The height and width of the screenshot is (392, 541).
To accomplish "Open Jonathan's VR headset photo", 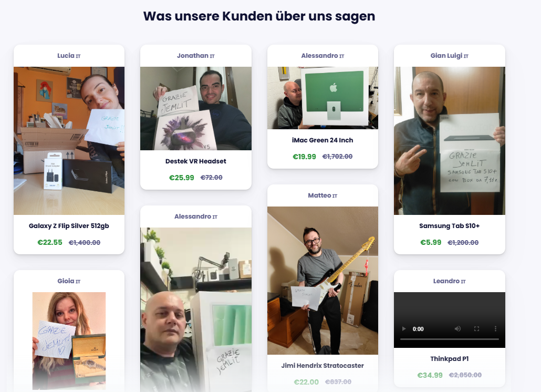I will pyautogui.click(x=195, y=108).
